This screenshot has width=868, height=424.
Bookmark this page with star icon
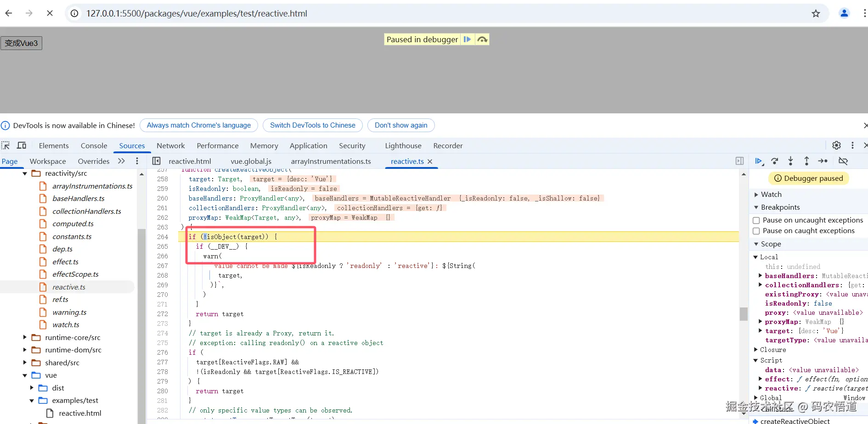coord(816,13)
